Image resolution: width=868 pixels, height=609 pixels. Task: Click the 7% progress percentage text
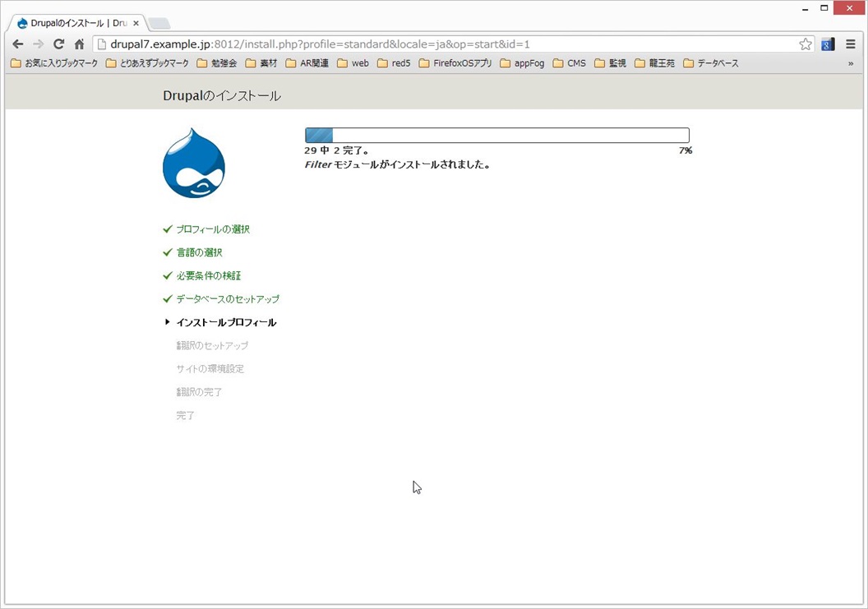pos(686,150)
